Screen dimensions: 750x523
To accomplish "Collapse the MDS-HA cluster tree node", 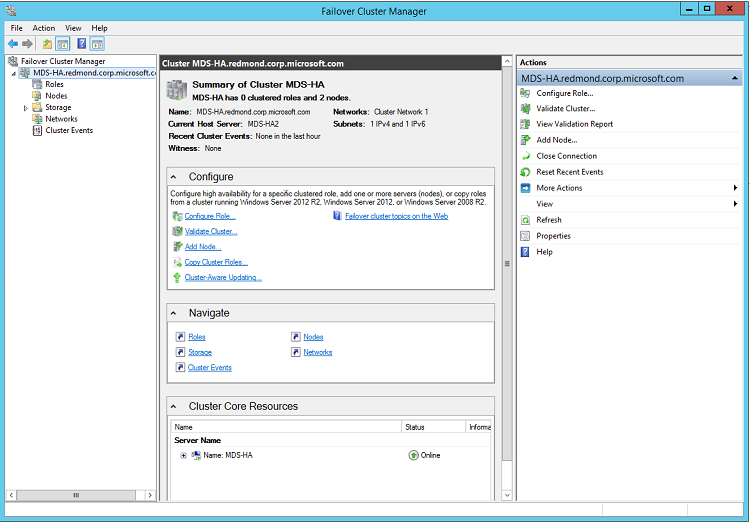I will [x=14, y=74].
